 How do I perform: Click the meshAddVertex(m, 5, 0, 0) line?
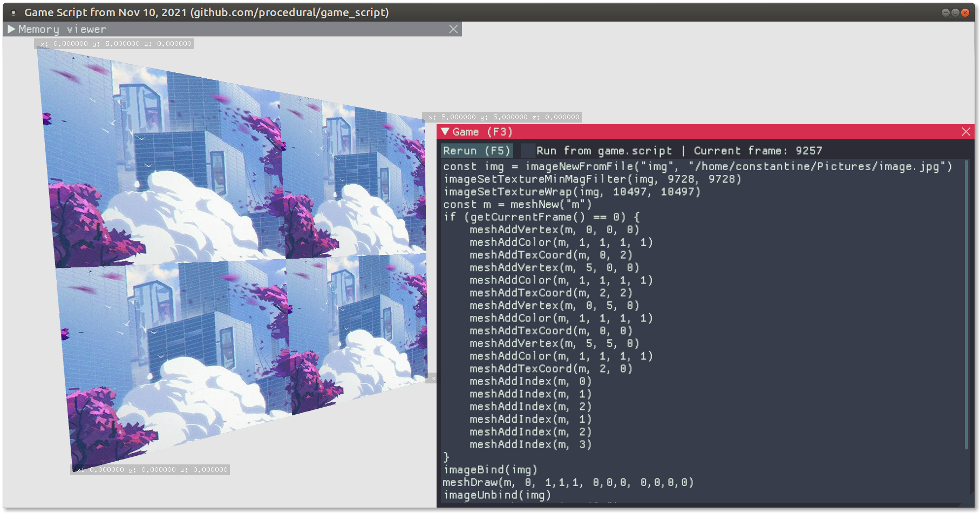coord(554,268)
